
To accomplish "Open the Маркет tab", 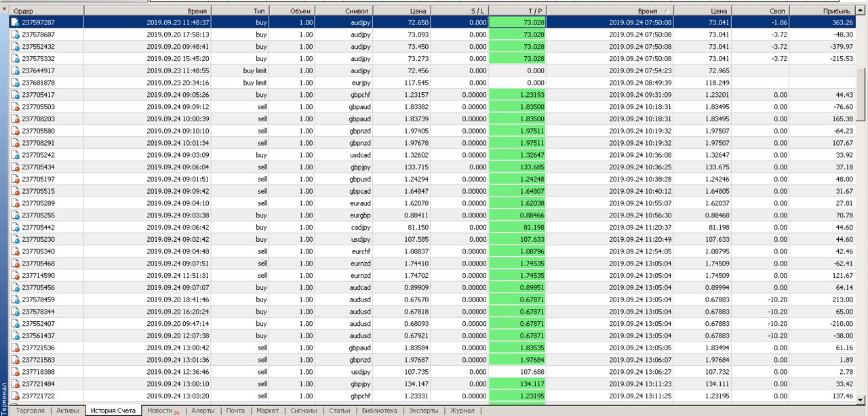I will [x=268, y=411].
